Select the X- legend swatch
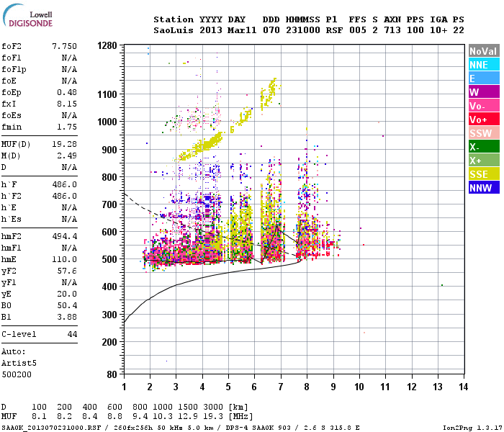The image size is (504, 432). (484, 147)
